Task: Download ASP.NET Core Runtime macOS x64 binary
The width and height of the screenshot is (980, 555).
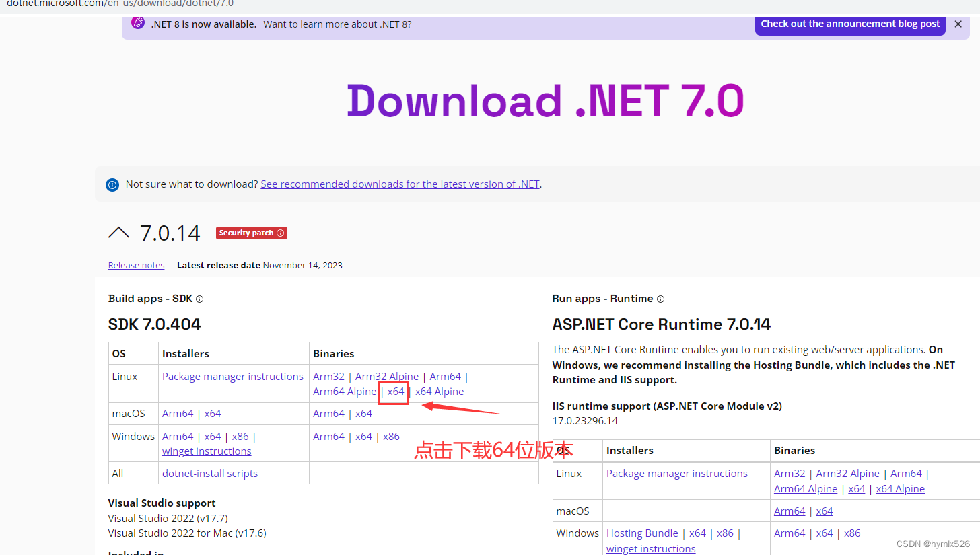Action: click(825, 511)
